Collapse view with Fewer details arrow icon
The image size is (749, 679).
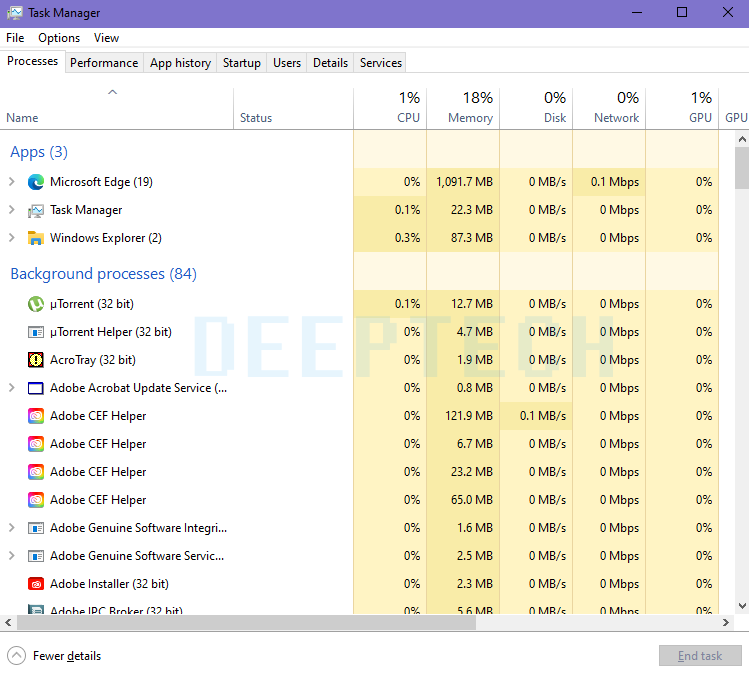click(16, 656)
